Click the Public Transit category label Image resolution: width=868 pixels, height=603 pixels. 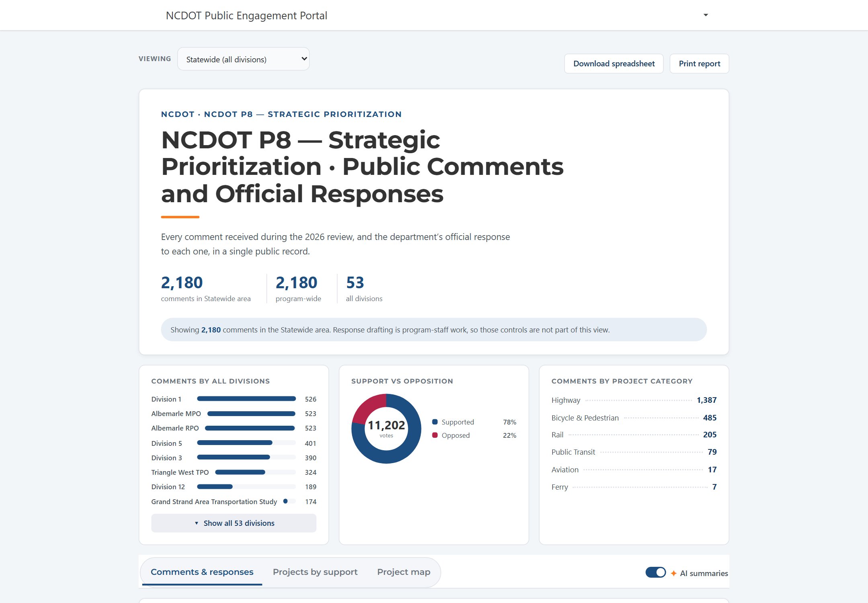(x=573, y=452)
